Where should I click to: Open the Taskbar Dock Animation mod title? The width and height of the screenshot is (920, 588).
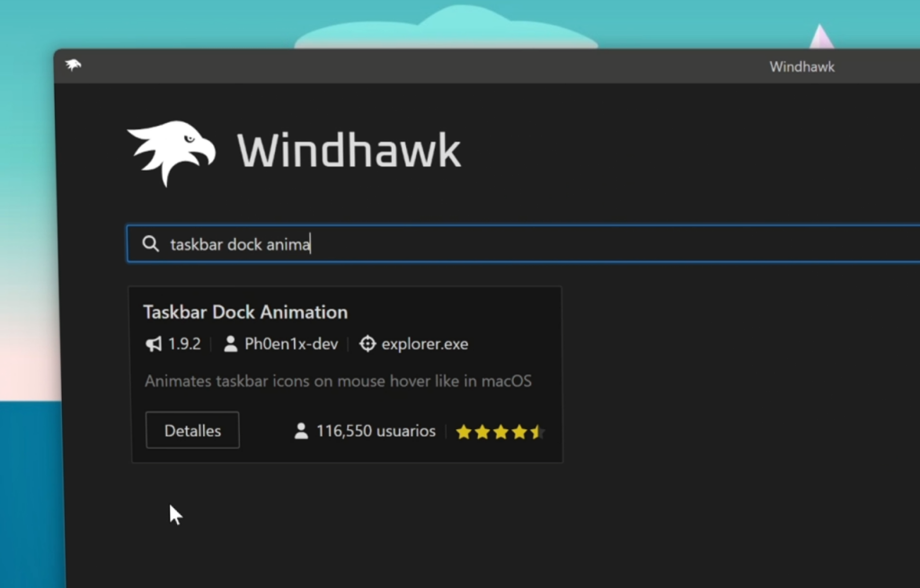tap(245, 312)
